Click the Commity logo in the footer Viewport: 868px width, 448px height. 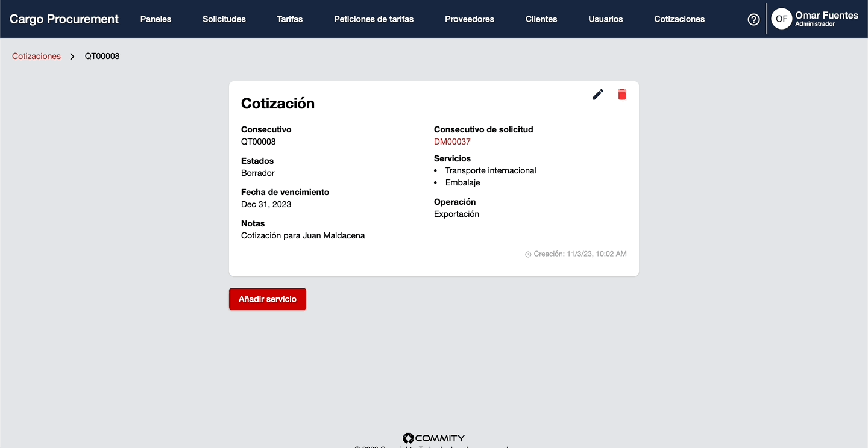coord(433,438)
